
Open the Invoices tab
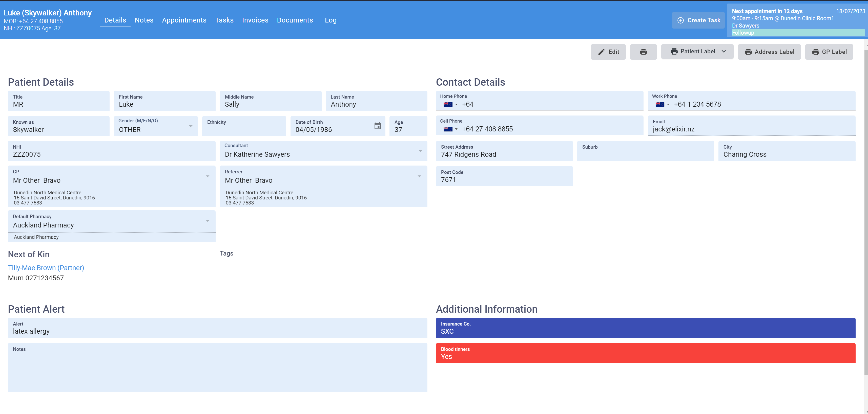tap(255, 20)
